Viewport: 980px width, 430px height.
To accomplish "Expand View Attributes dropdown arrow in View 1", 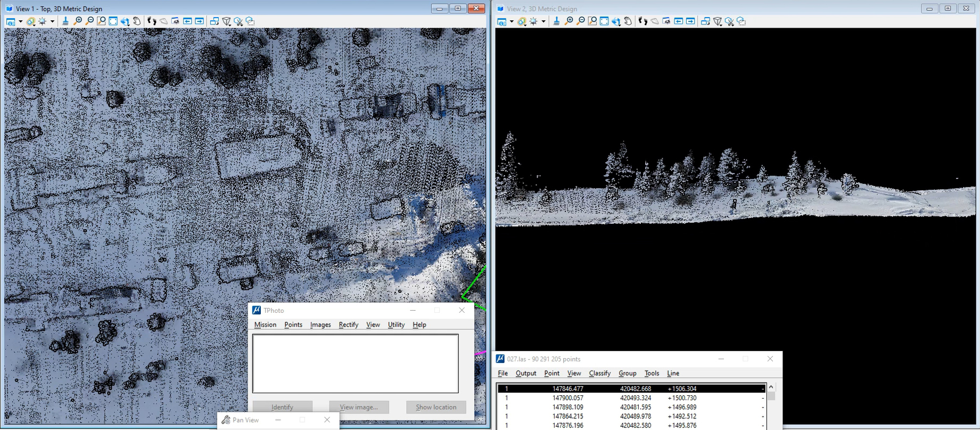I will pos(20,21).
